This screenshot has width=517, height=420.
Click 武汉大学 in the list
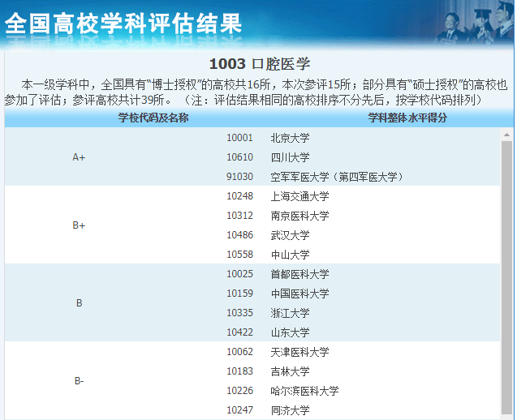[x=291, y=235]
